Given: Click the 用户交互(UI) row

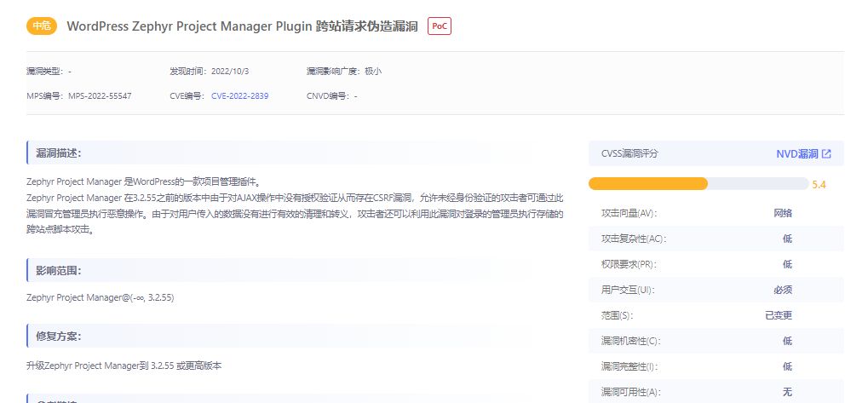Looking at the screenshot, I should pos(716,290).
